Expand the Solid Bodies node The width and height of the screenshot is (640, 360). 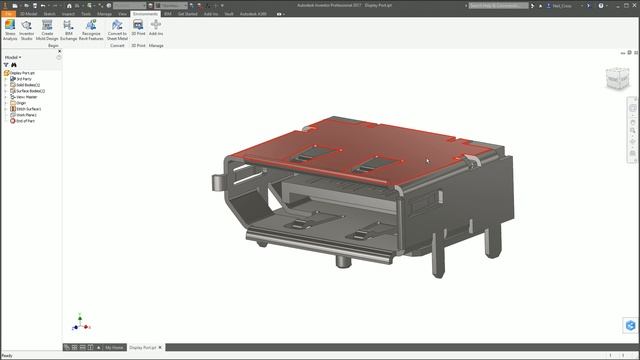6,85
